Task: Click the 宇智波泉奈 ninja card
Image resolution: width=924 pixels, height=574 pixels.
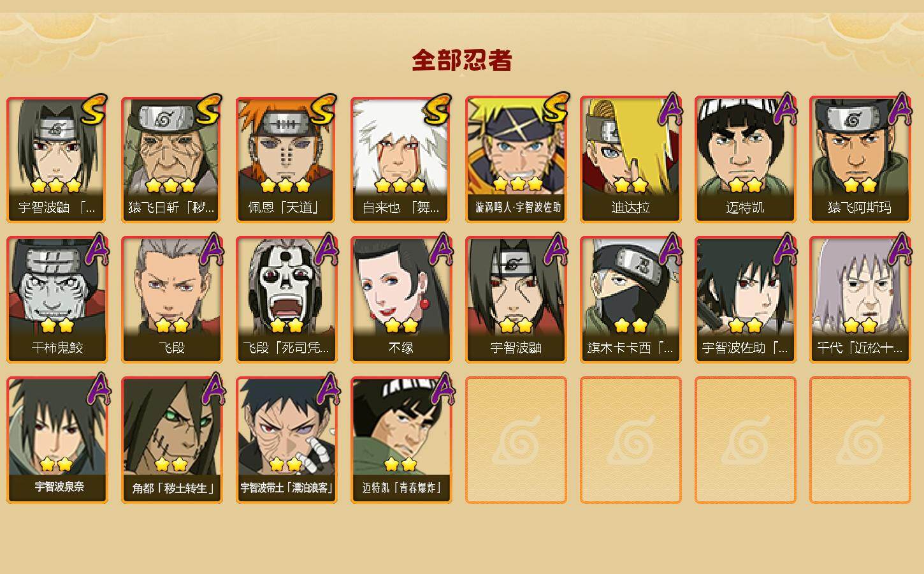Action: [x=57, y=440]
